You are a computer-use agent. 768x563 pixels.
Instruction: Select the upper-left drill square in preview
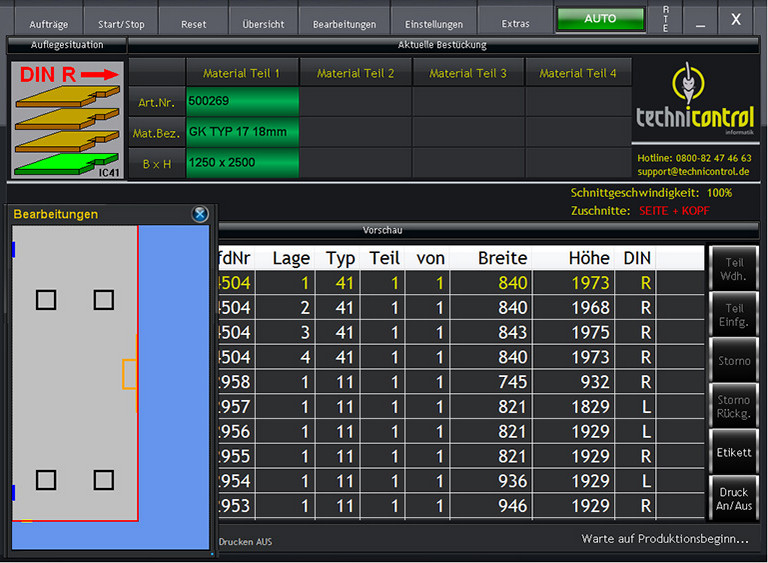click(46, 299)
